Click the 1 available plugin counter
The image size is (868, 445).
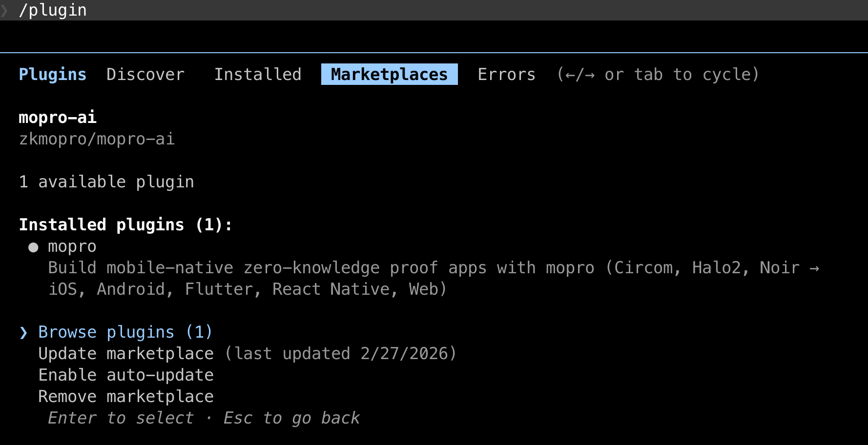[106, 182]
